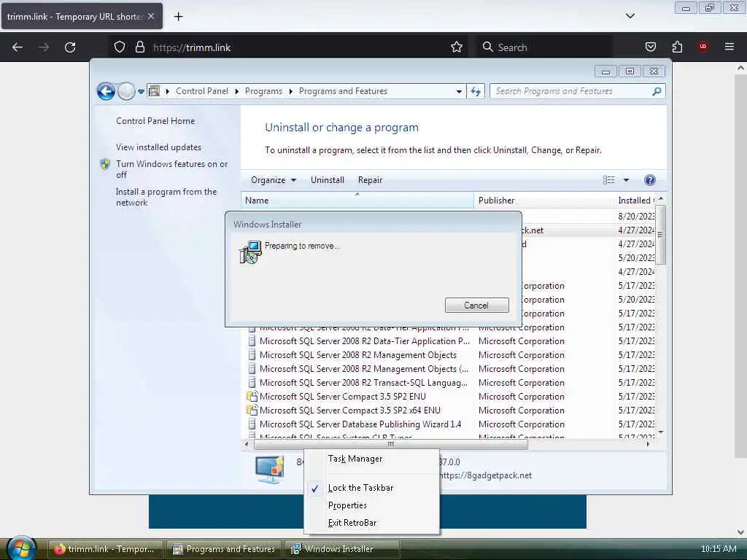Viewport: 747px width, 560px height.
Task: Click Uninstall in the toolbar
Action: click(x=328, y=180)
